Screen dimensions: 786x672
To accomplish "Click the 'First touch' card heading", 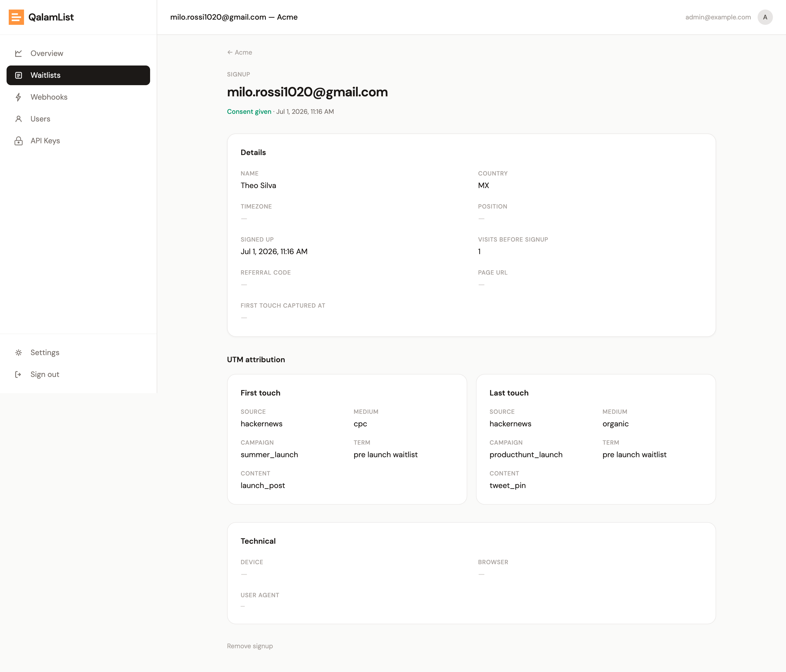I will click(261, 393).
